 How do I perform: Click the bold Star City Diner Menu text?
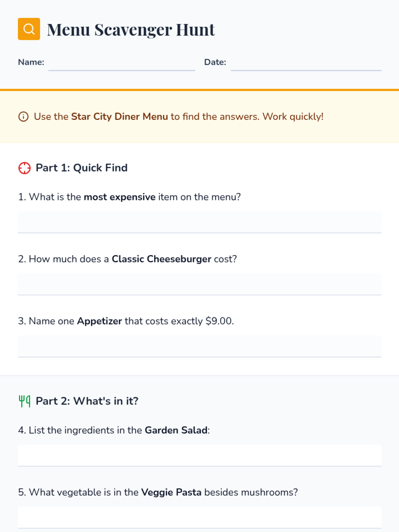pos(119,117)
